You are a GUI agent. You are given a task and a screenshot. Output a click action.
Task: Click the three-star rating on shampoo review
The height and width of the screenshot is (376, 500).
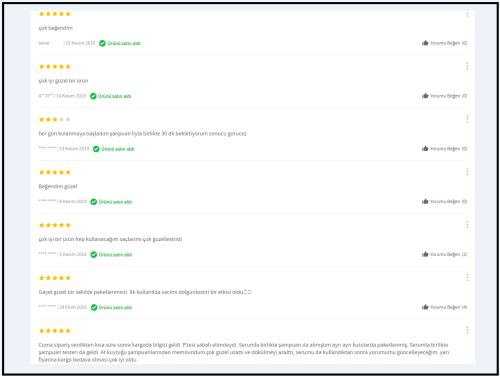(55, 119)
